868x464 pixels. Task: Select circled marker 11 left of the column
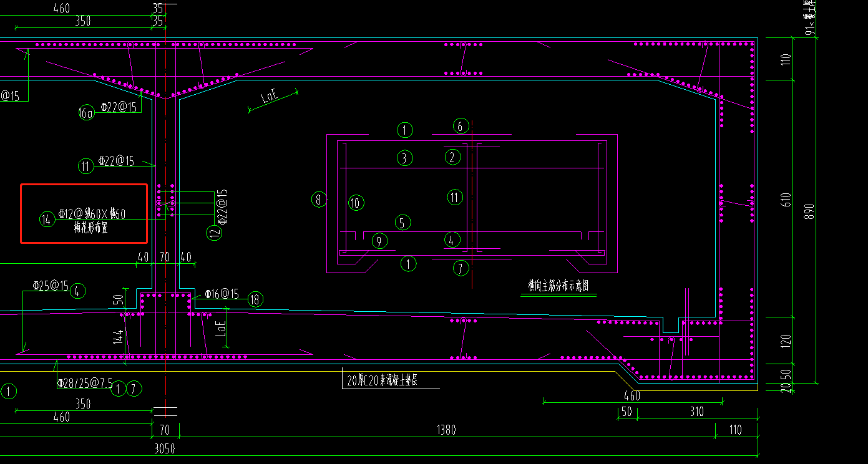tap(86, 166)
